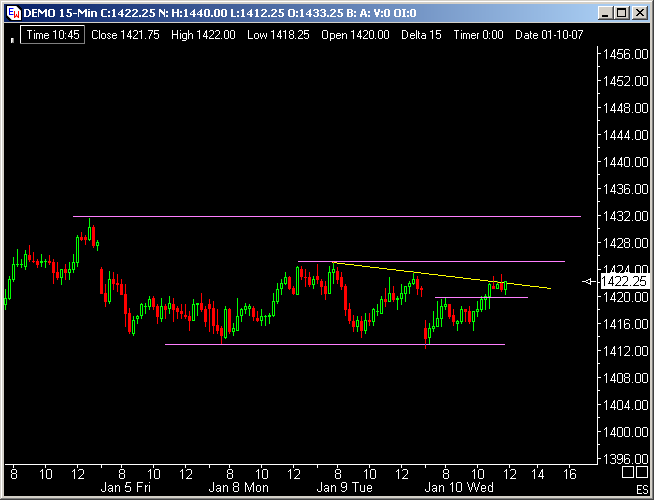Click the Open 1420.00 readout

(355, 35)
